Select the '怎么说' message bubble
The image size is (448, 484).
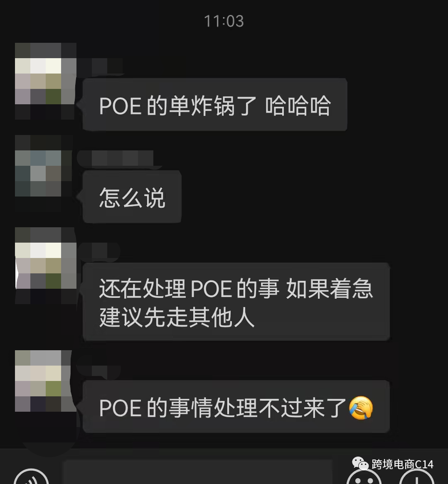click(x=132, y=197)
